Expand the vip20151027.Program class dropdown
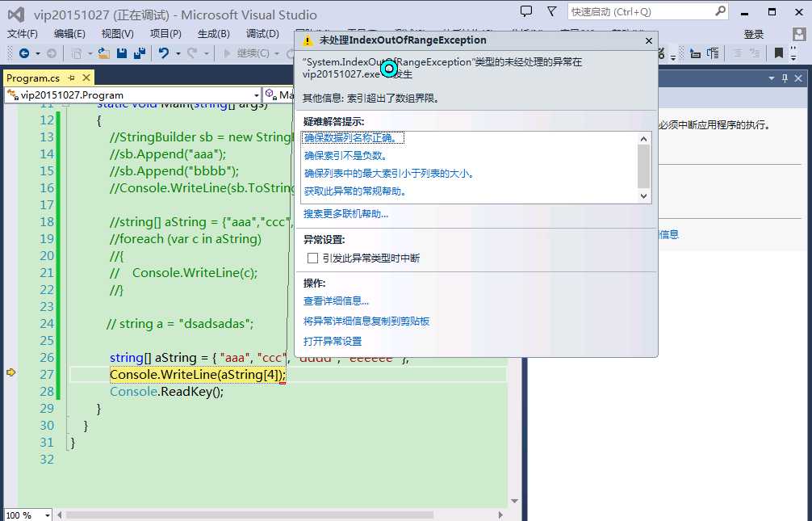The image size is (812, 521). pos(257,95)
